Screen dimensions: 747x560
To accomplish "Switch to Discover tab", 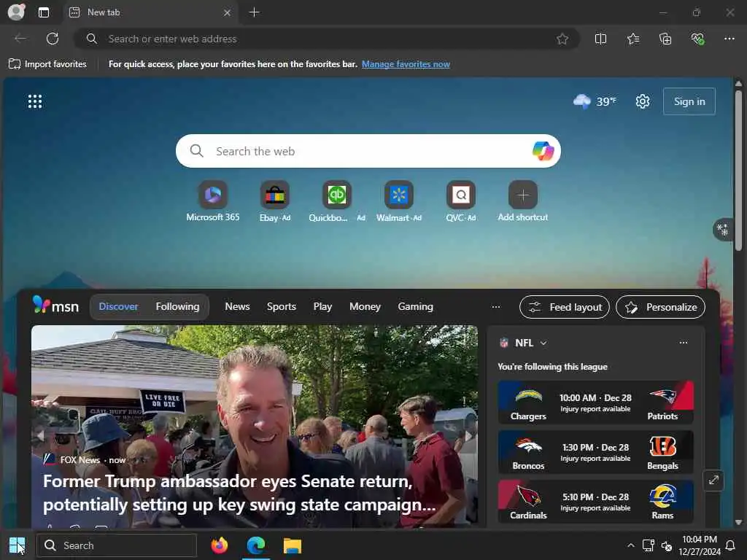I will click(x=118, y=307).
